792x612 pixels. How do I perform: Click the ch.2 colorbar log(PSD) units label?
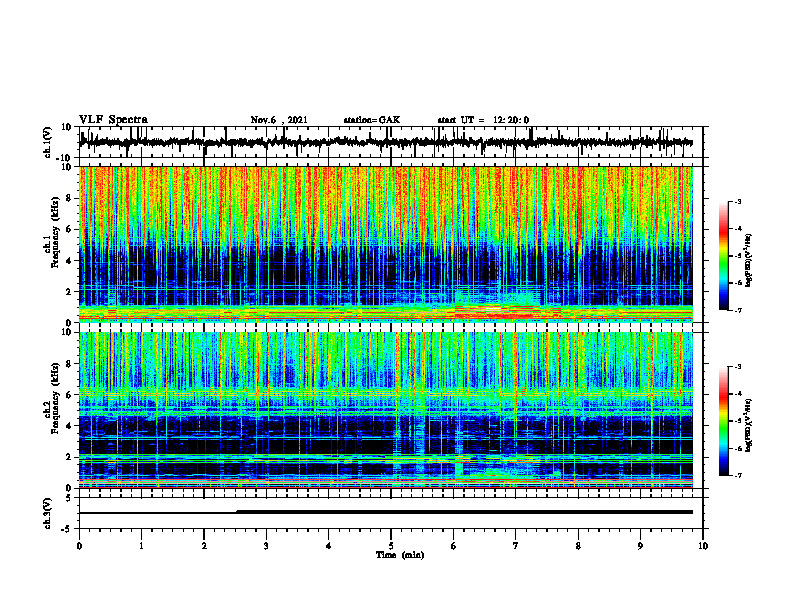click(749, 425)
